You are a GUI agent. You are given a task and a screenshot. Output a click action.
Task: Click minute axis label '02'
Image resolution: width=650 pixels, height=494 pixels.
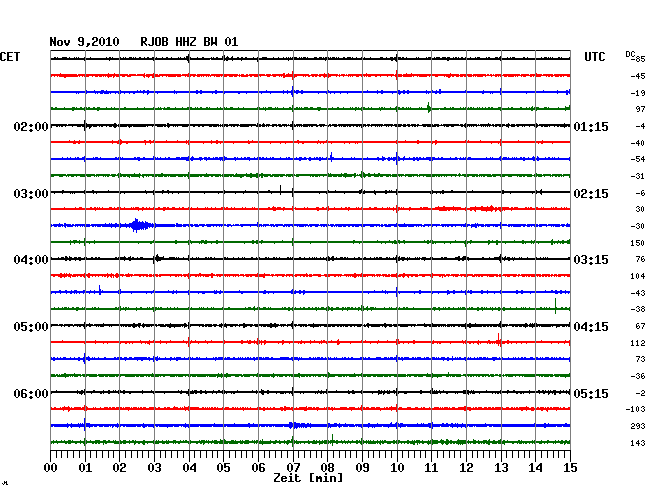(119, 467)
